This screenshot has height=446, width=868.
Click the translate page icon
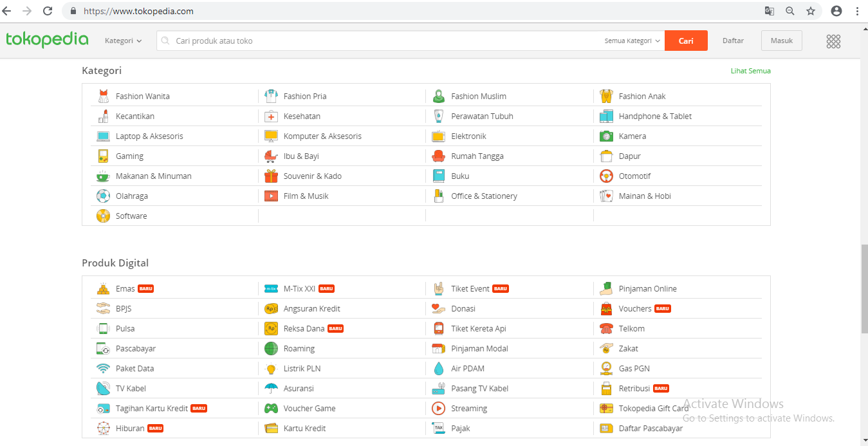pyautogui.click(x=770, y=11)
